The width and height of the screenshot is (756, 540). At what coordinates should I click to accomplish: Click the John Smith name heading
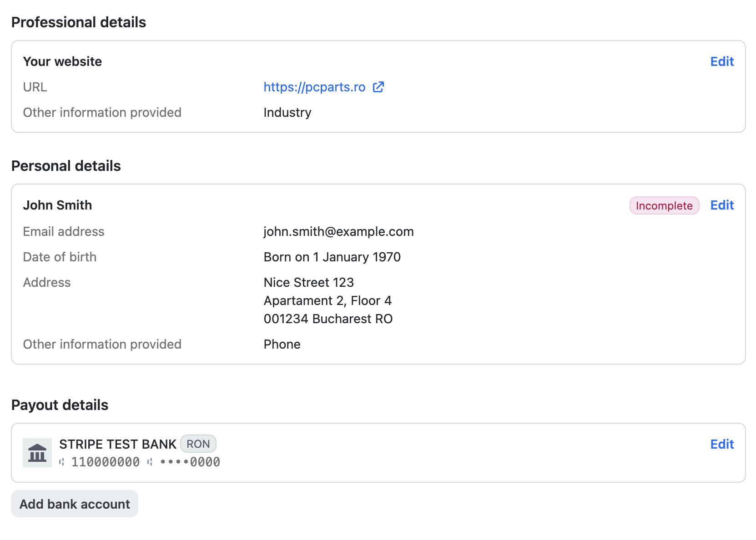(x=57, y=205)
